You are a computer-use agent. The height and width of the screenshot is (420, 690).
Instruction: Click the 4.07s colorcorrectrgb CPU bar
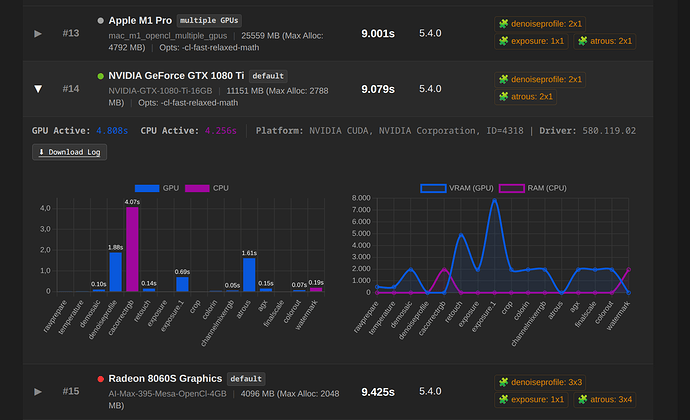132,249
